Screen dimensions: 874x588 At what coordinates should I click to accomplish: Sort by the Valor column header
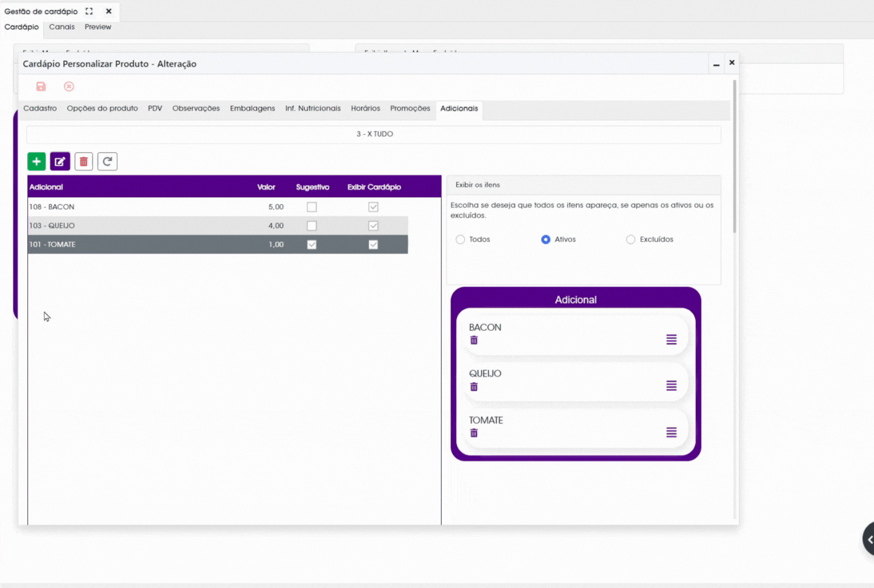266,187
